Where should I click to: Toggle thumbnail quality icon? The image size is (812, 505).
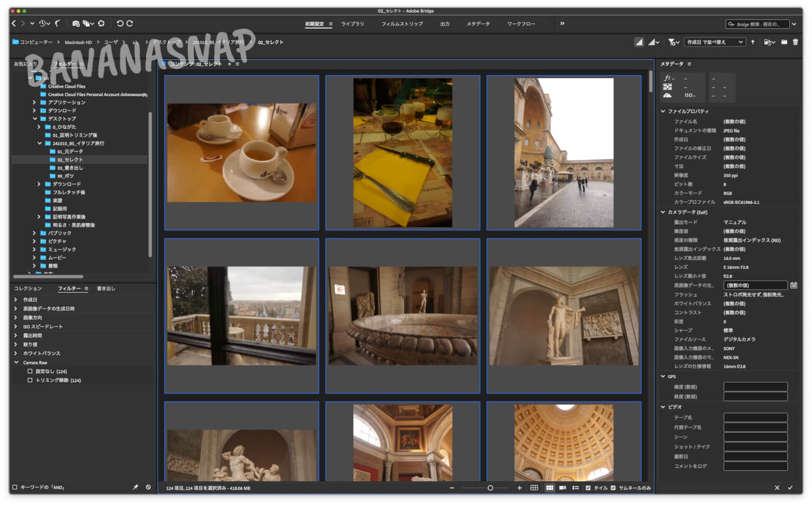[x=639, y=42]
